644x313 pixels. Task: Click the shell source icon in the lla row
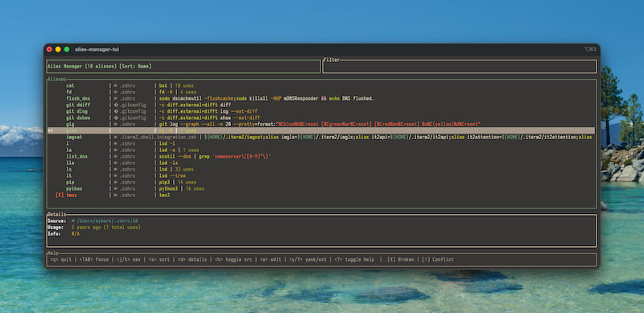pyautogui.click(x=116, y=163)
